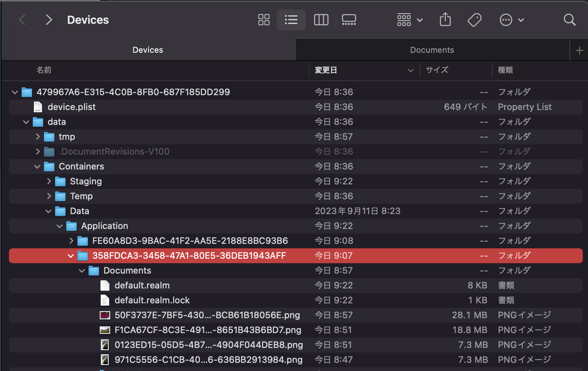Go back with the left arrow button

[22, 20]
